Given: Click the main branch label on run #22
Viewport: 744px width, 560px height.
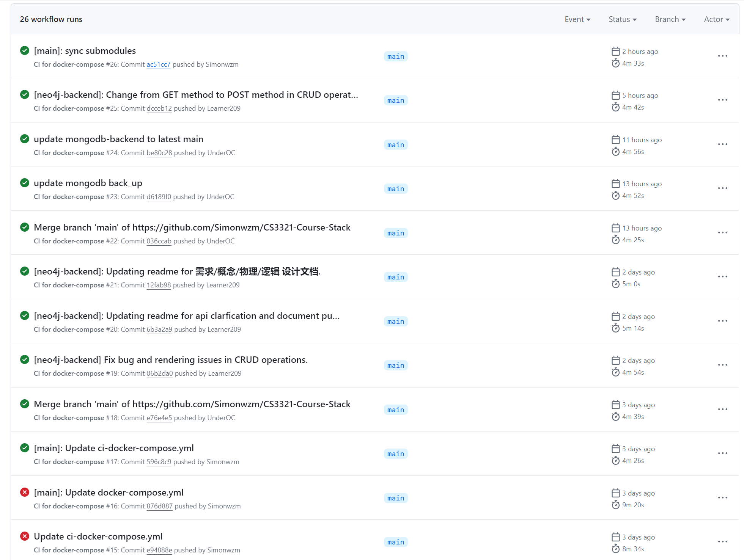Looking at the screenshot, I should point(396,233).
